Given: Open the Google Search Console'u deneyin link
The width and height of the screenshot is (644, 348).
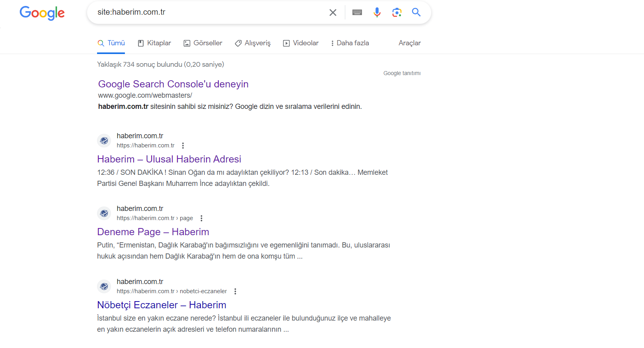Looking at the screenshot, I should pyautogui.click(x=173, y=84).
